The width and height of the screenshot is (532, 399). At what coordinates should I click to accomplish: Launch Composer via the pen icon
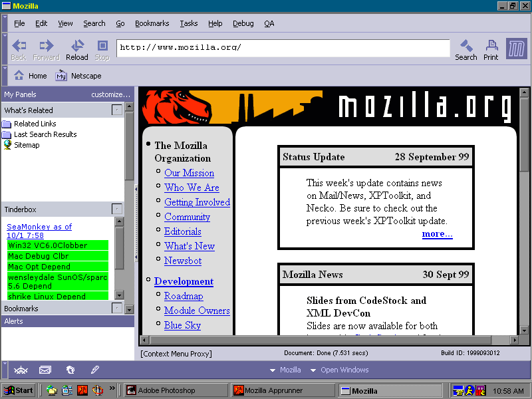(94, 370)
